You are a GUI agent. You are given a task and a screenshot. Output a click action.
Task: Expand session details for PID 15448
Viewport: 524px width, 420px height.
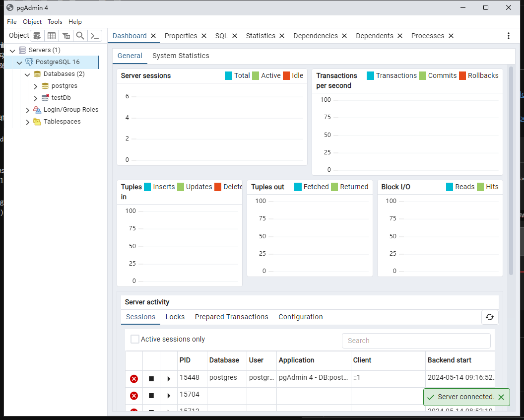pos(169,378)
